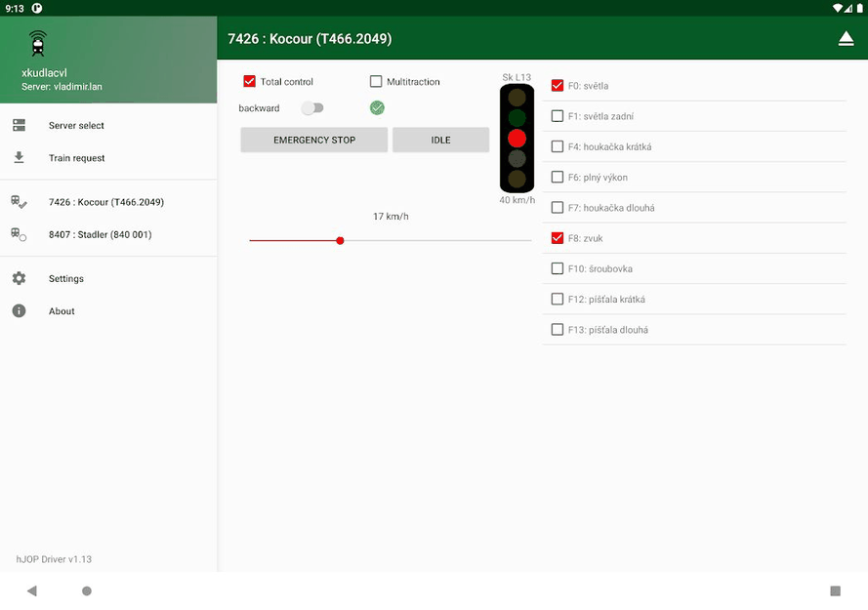Tap the eject icon to release the locomotive
This screenshot has width=868, height=610.
pos(846,38)
